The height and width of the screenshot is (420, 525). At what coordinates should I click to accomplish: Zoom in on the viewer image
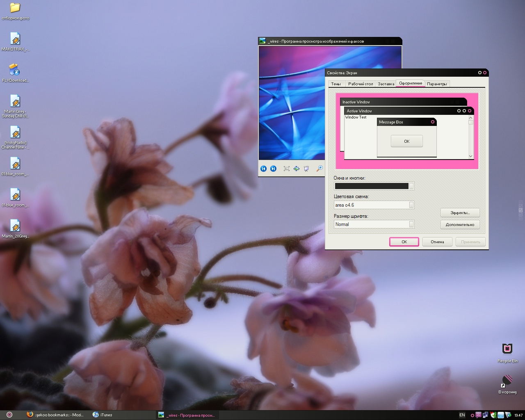319,169
